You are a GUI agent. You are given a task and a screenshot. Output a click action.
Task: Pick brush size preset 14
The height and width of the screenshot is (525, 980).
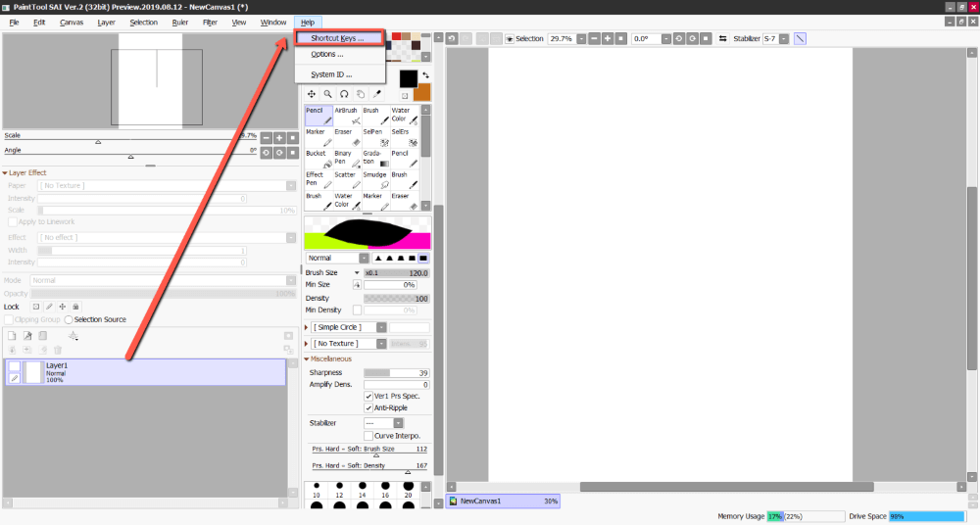[362, 490]
